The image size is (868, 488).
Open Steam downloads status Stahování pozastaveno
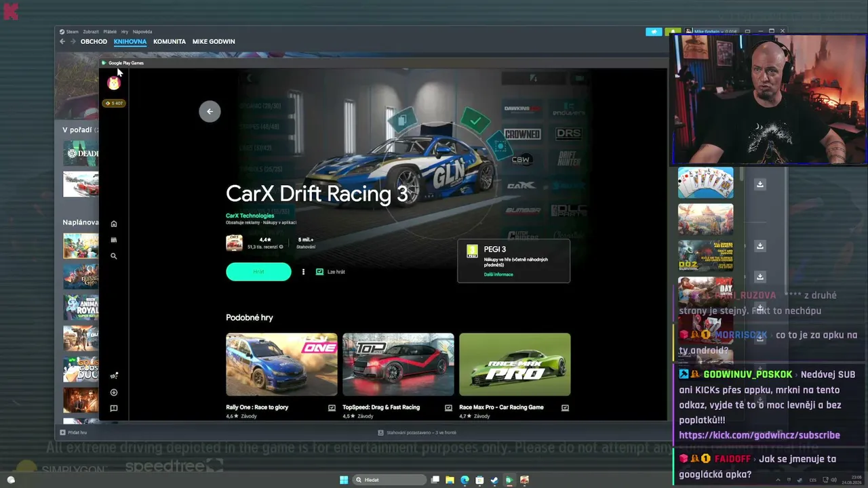pyautogui.click(x=417, y=432)
